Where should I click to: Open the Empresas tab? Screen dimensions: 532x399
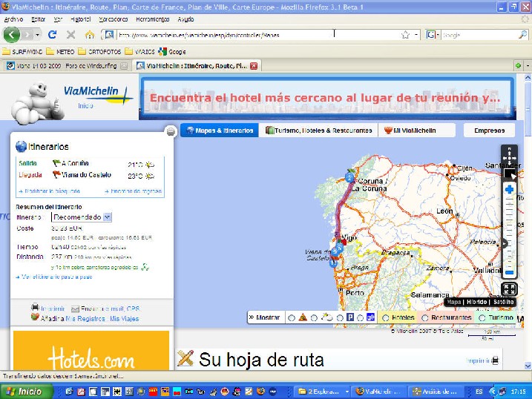click(x=489, y=131)
